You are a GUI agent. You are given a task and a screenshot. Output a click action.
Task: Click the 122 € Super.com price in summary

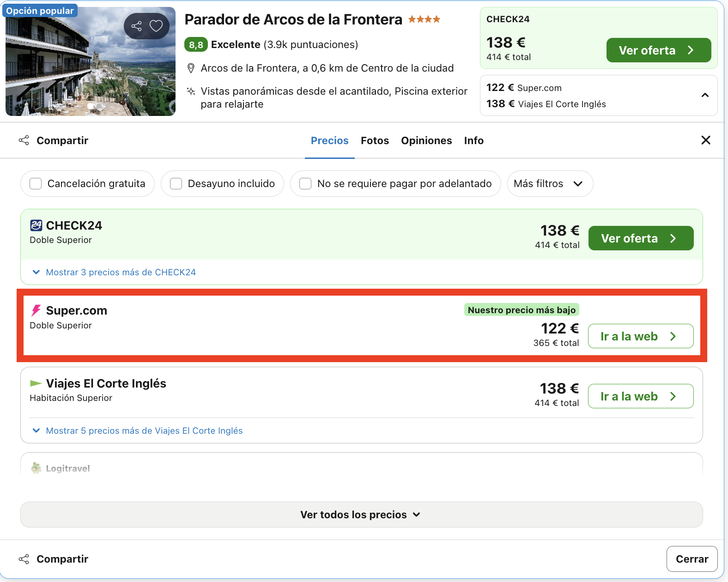(524, 88)
